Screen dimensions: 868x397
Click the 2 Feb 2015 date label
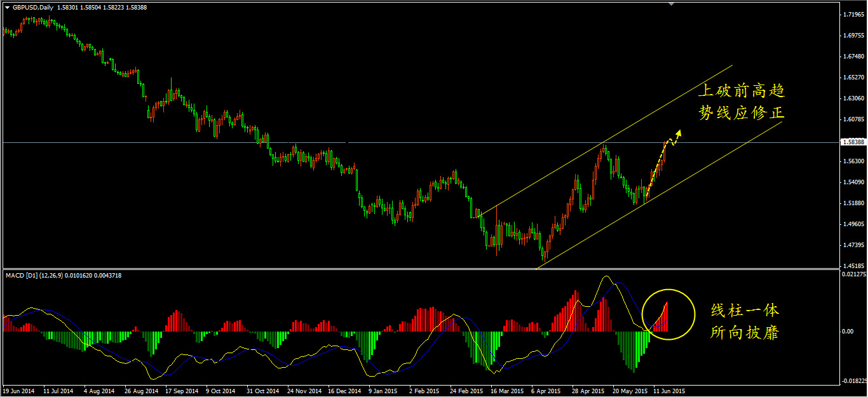click(x=424, y=391)
